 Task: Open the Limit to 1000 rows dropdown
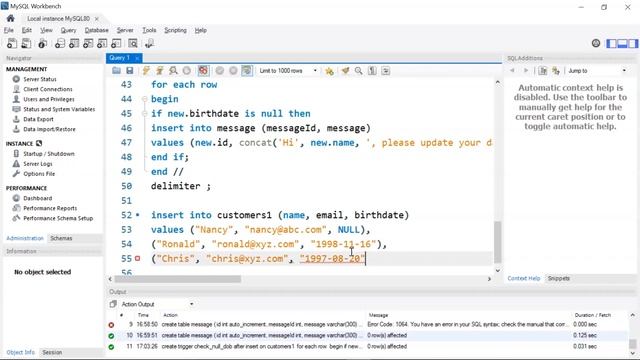[288, 71]
